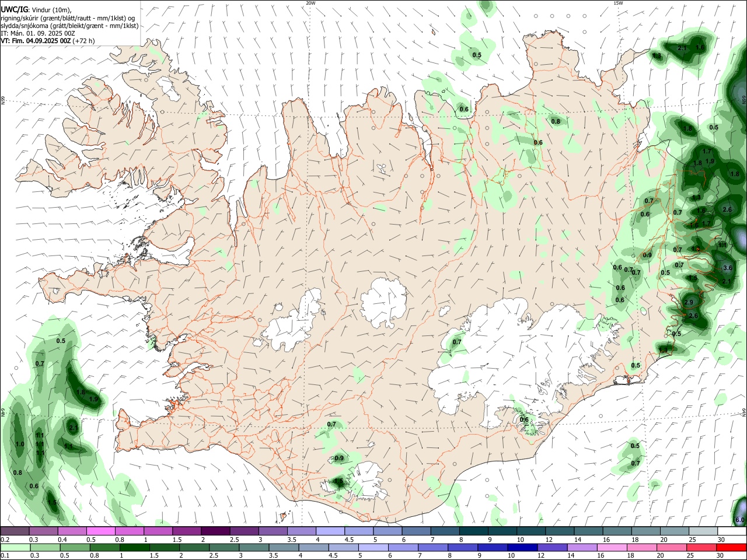Click the '(+72 h)' forecast lead time text
The image size is (747, 560).
pyautogui.click(x=84, y=41)
